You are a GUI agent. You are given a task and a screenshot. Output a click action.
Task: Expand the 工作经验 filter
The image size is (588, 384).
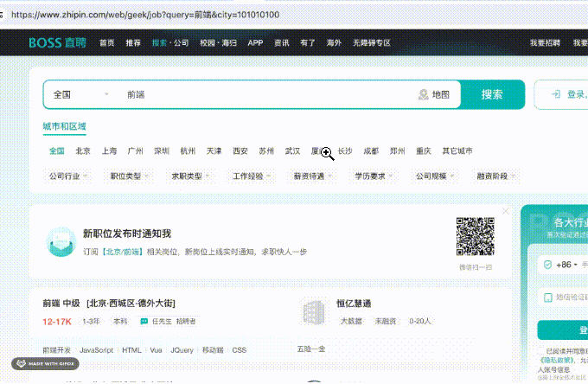point(252,176)
